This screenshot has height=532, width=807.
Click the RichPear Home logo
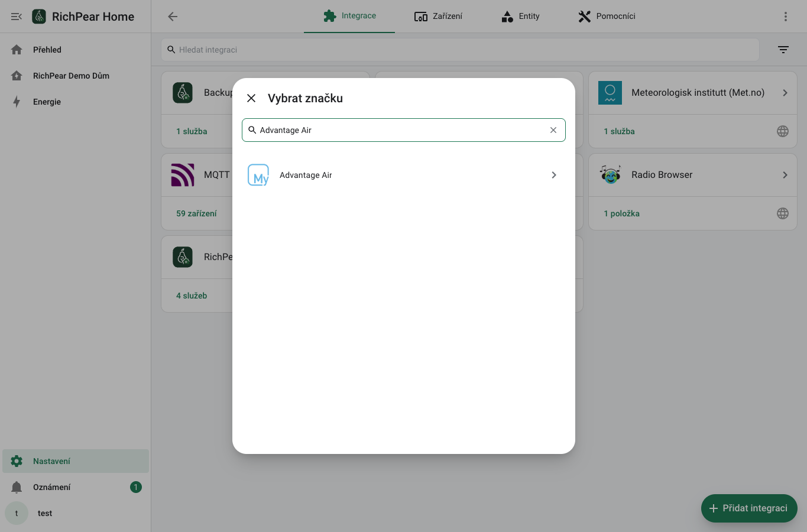tap(39, 17)
